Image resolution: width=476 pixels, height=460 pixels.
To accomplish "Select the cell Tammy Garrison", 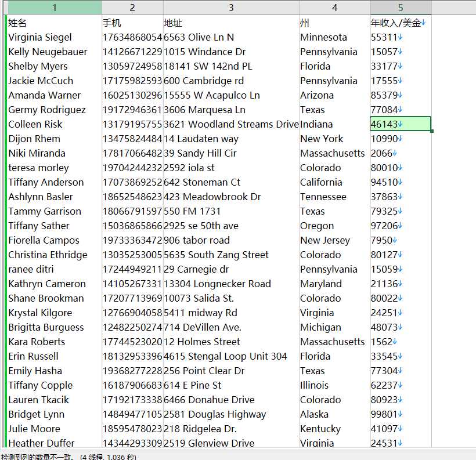I will [54, 211].
